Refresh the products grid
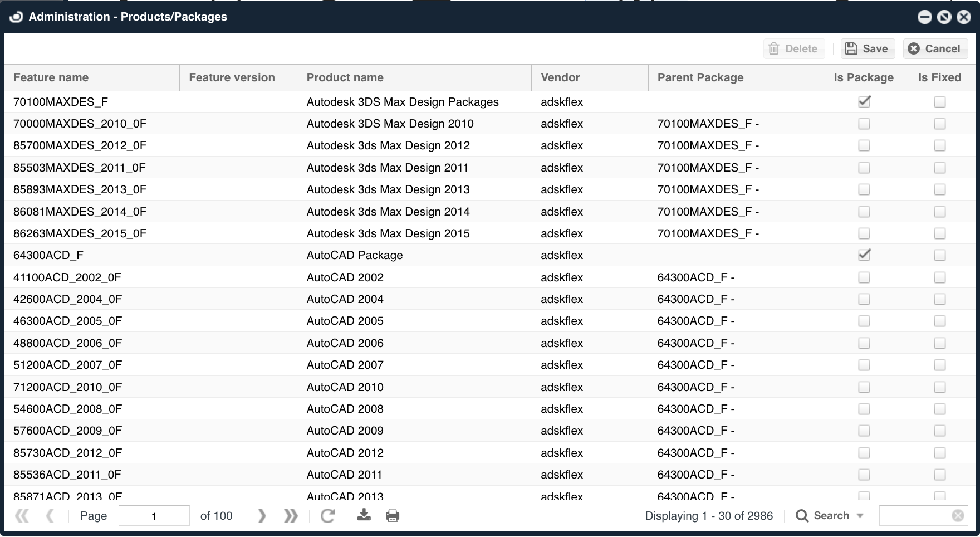This screenshot has width=980, height=537. point(327,516)
